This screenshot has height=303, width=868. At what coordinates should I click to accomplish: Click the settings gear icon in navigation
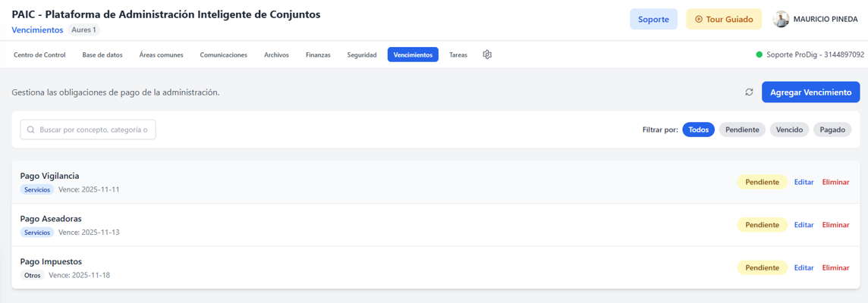(x=487, y=55)
